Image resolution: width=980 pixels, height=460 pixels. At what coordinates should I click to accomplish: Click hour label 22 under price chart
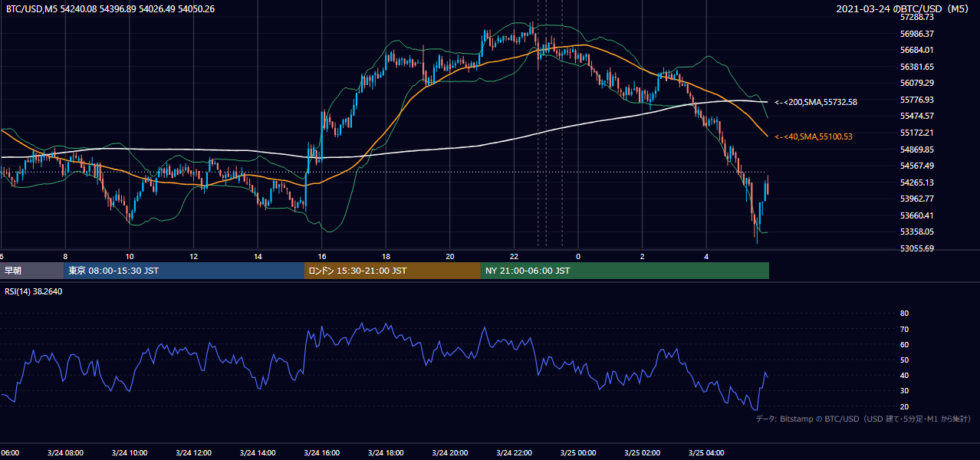pos(514,256)
